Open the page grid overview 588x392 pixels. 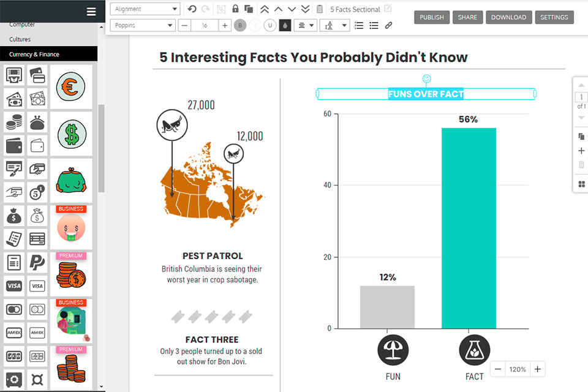[x=581, y=184]
